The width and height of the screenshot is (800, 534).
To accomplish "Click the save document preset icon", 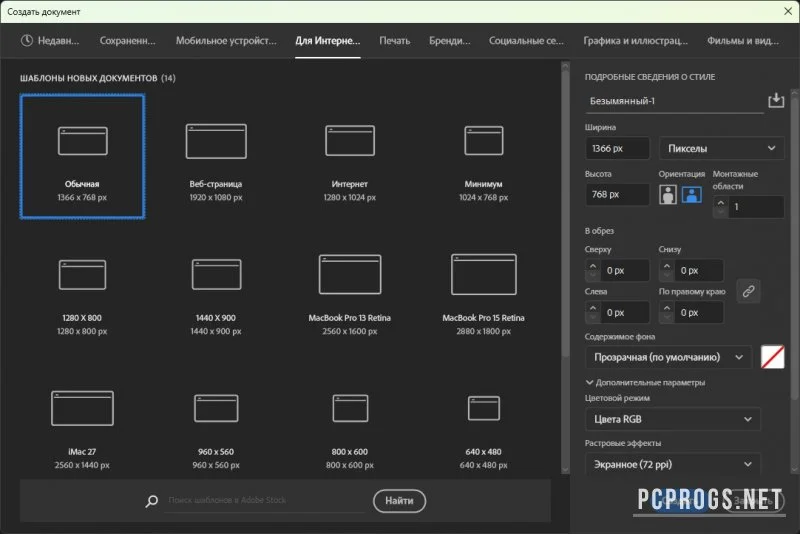I will point(776,100).
